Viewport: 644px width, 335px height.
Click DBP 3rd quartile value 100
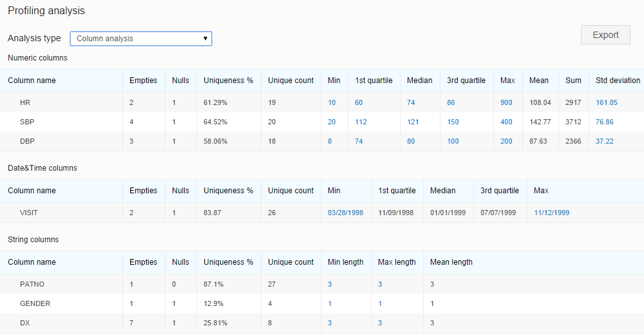click(x=453, y=141)
